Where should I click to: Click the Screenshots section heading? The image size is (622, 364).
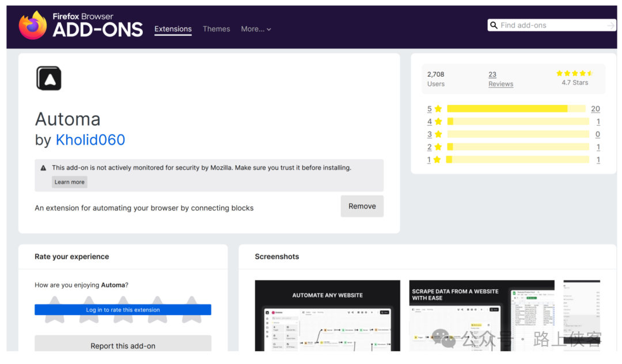pos(277,256)
